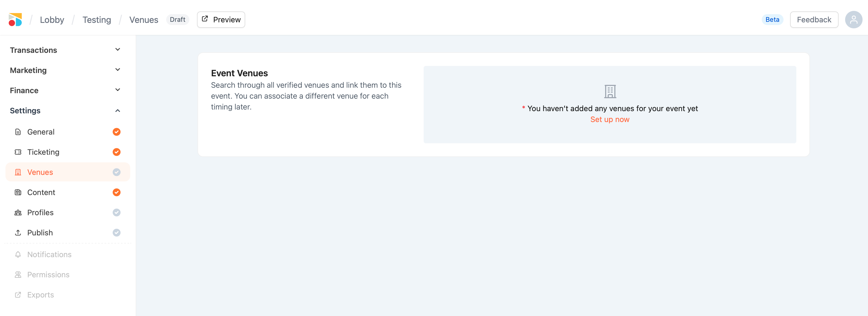Click the building icon in empty venues panel

pos(609,91)
